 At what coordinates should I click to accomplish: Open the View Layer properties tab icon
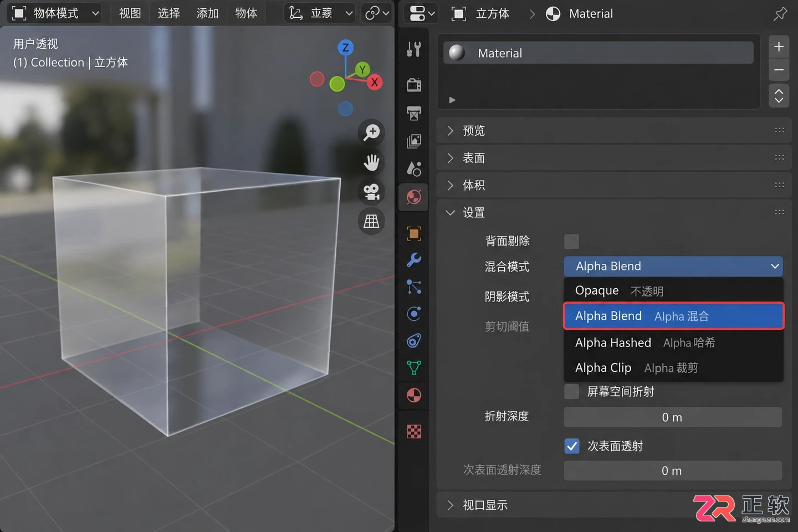[414, 141]
